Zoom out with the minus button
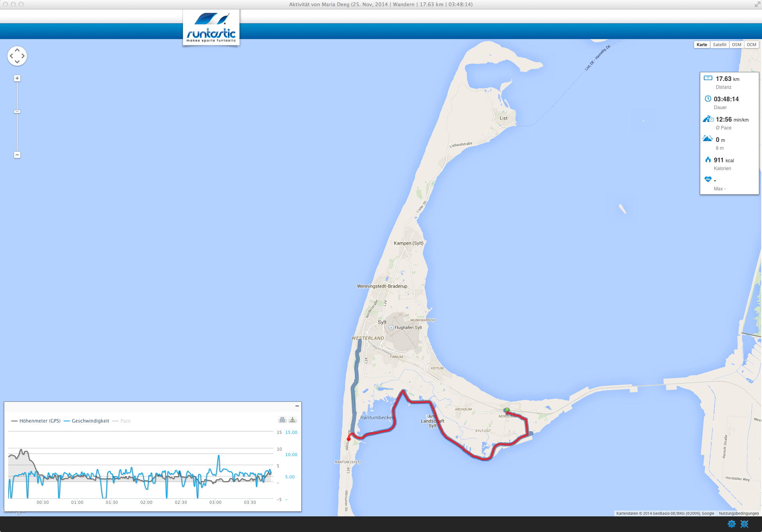 pos(17,155)
